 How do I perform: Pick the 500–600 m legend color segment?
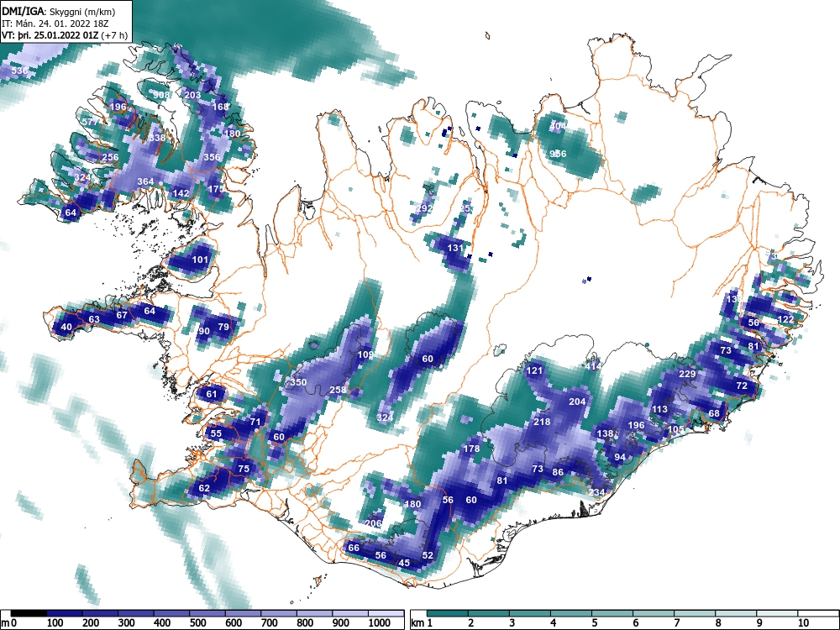tap(207, 613)
